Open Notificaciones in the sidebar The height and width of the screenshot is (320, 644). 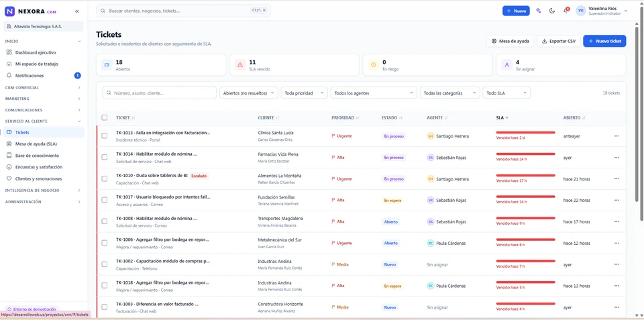(x=44, y=76)
